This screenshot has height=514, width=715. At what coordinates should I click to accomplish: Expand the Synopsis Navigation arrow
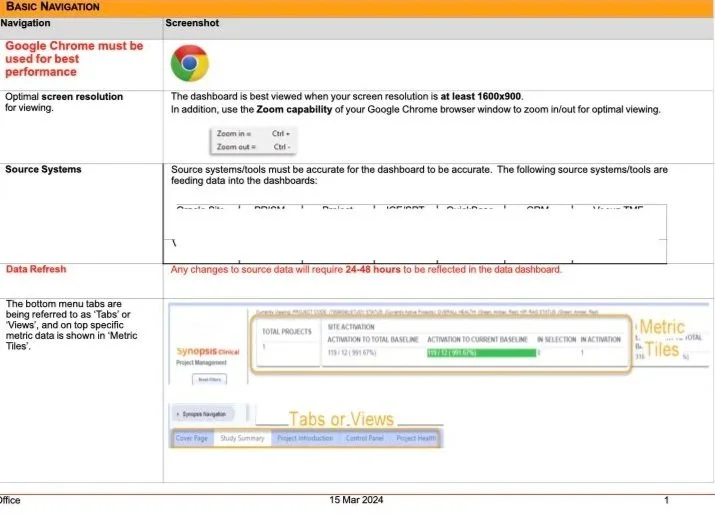point(178,414)
